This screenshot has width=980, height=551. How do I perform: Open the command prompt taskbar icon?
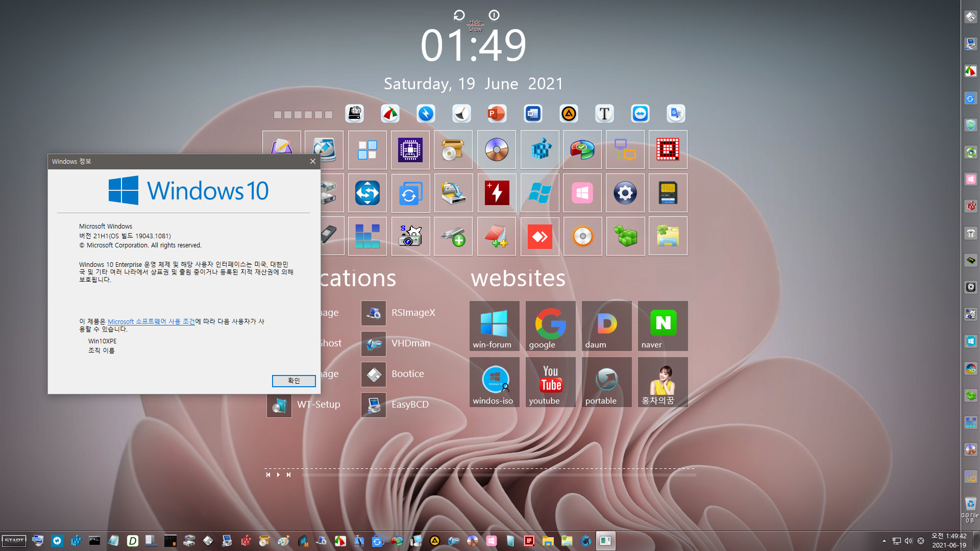pos(94,541)
